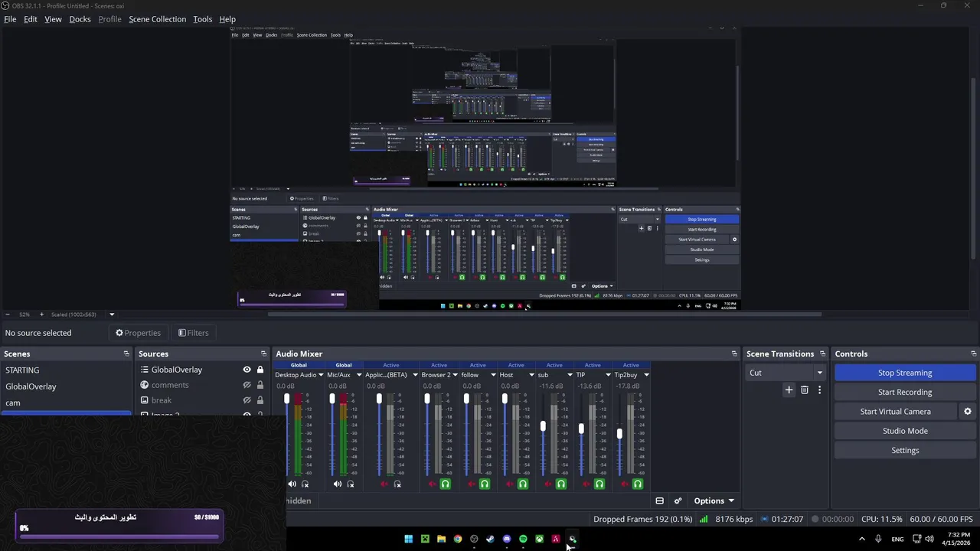980x551 pixels.
Task: Click Stop Streaming button
Action: (905, 373)
